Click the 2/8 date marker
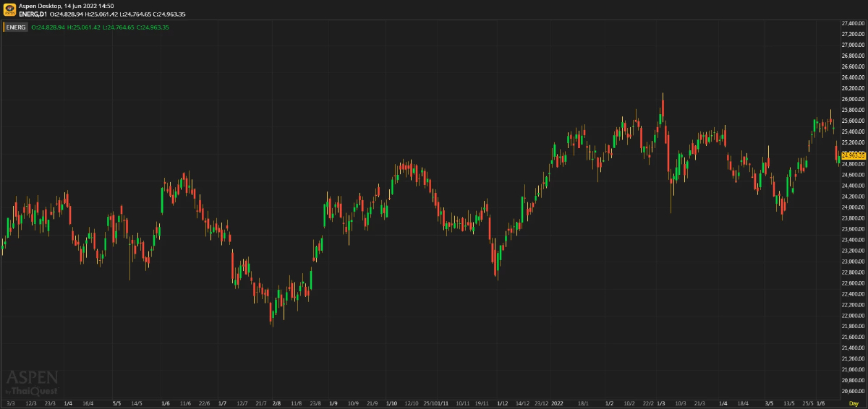Screen dimensions: 868x409 [276, 403]
